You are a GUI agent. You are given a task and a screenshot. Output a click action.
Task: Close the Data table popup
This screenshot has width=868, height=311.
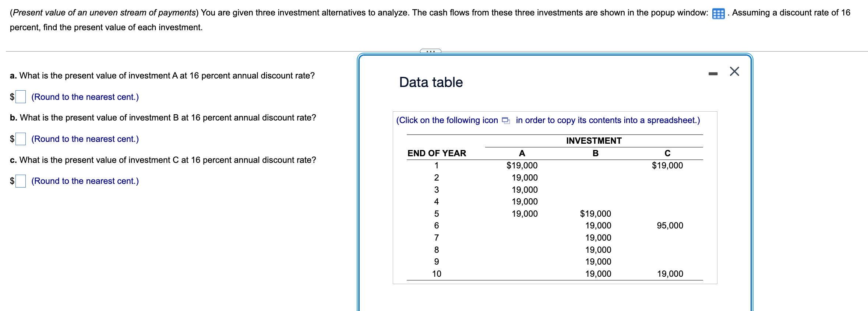735,71
